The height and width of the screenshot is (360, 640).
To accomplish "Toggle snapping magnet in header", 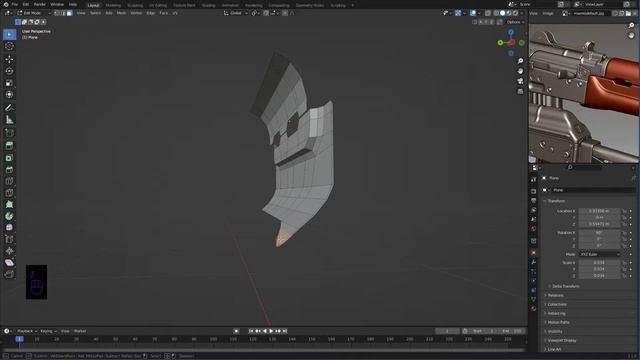I will 266,13.
